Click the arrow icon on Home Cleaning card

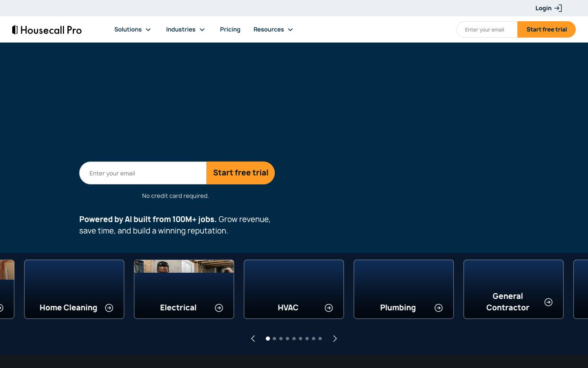(109, 308)
